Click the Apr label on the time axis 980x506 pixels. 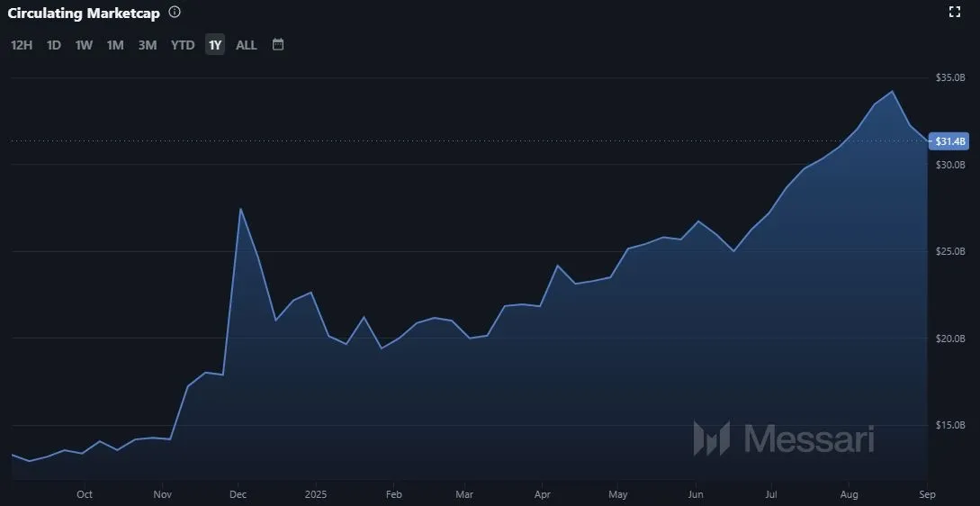click(x=542, y=494)
